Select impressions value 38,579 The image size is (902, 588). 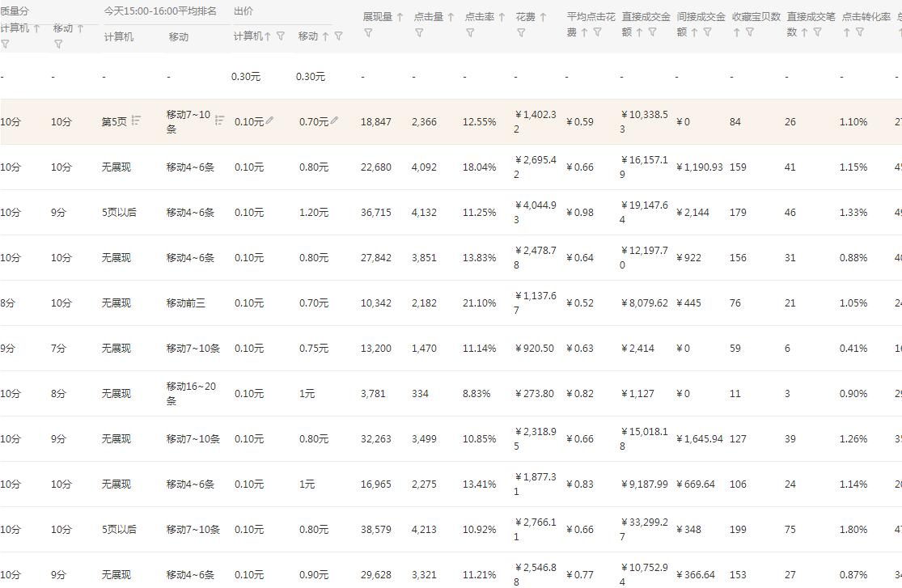pyautogui.click(x=375, y=530)
